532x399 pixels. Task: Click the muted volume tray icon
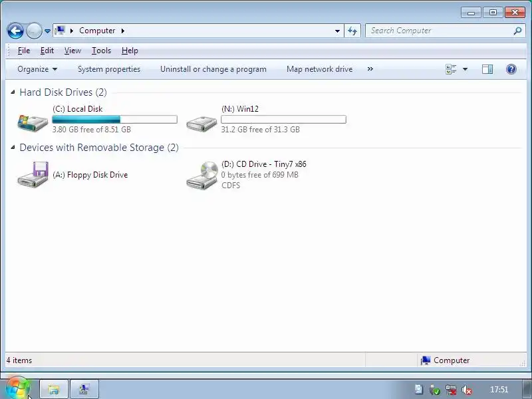tap(467, 390)
